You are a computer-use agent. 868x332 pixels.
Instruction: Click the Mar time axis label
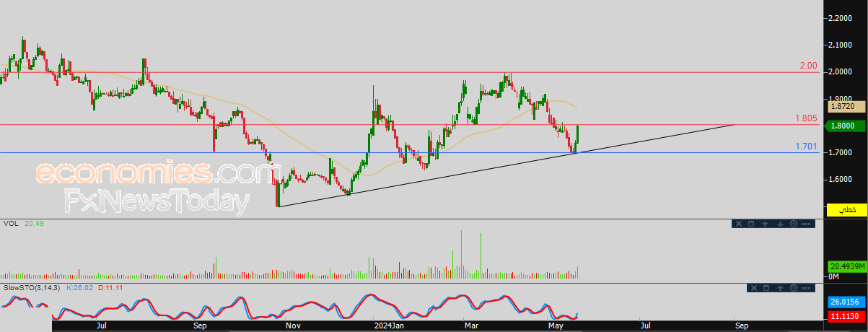pos(472,326)
